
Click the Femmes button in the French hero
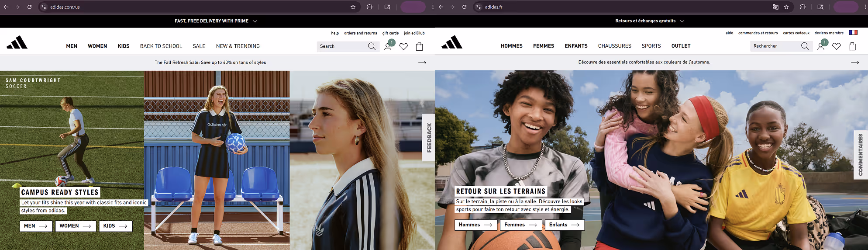(x=521, y=225)
